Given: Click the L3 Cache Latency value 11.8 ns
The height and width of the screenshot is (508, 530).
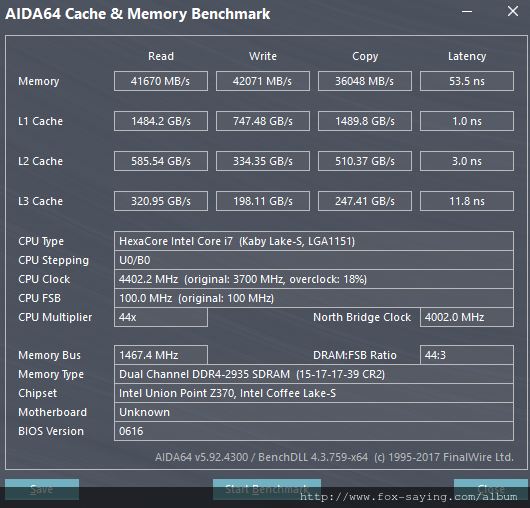Looking at the screenshot, I should coord(467,201).
